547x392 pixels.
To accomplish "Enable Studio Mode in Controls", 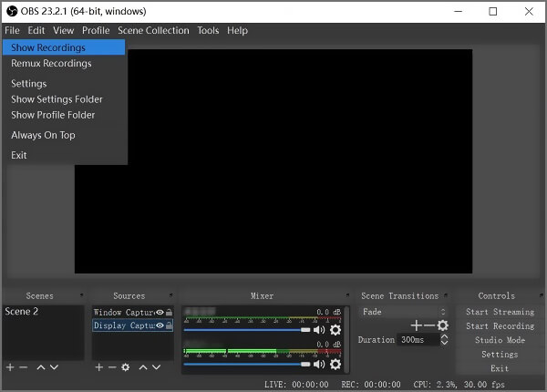I will click(500, 340).
